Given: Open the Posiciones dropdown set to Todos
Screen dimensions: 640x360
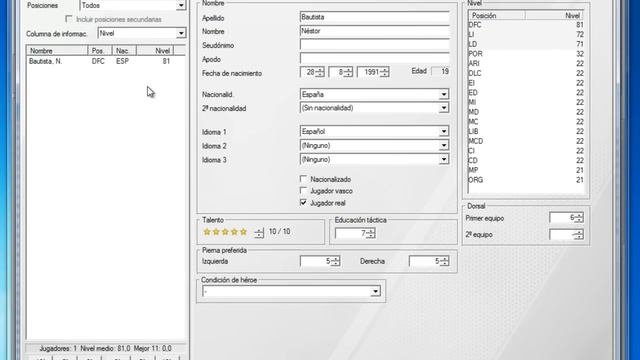Looking at the screenshot, I should (133, 5).
